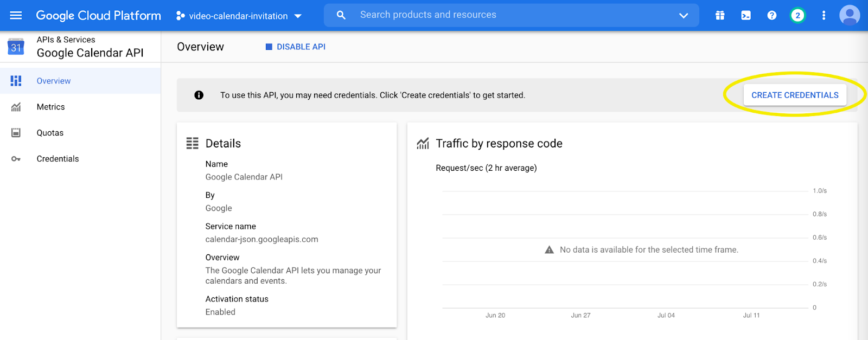
Task: Click the Details list icon
Action: 193,143
